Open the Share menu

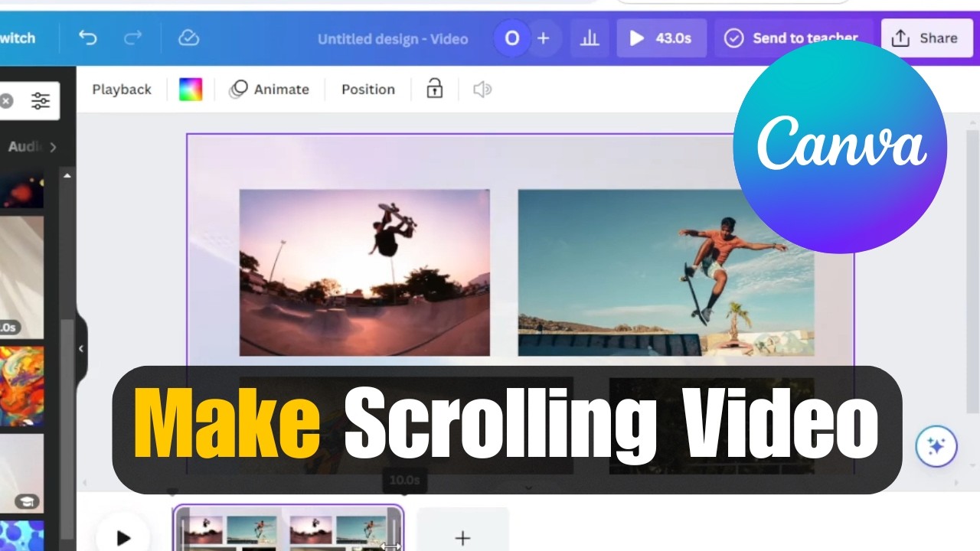pyautogui.click(x=925, y=38)
